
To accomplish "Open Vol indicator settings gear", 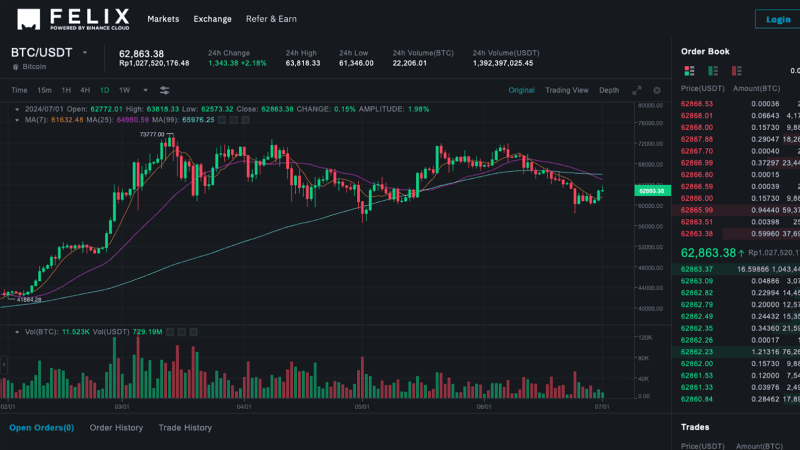I will click(x=182, y=332).
